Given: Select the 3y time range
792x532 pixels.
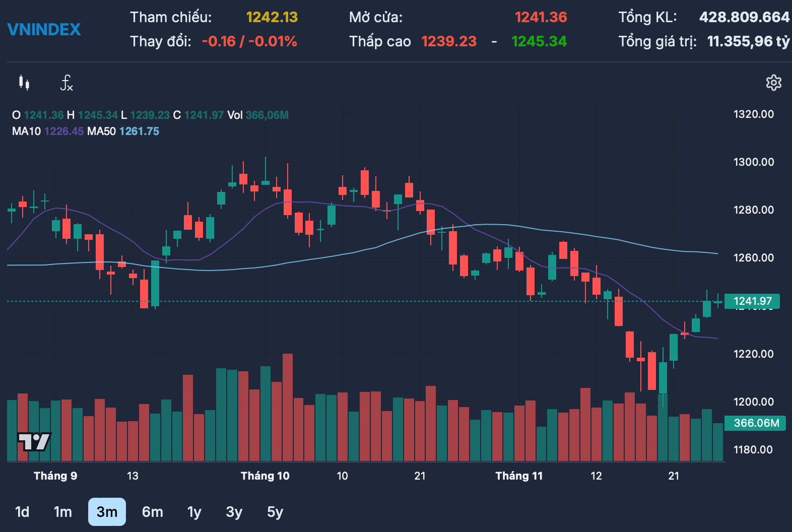Looking at the screenshot, I should pyautogui.click(x=234, y=512).
